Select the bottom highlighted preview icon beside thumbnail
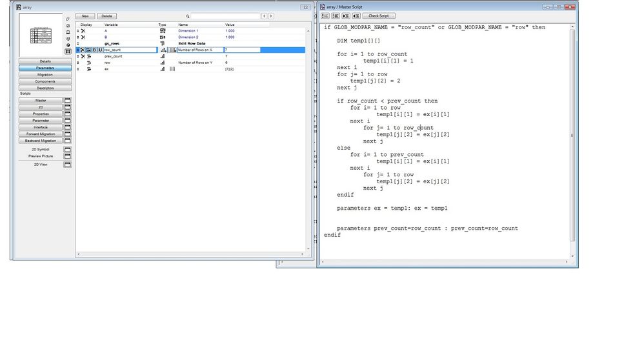Screen dimensions: 644x362 pos(68,52)
